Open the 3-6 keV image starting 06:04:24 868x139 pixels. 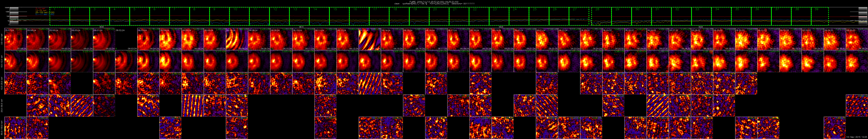point(170,39)
